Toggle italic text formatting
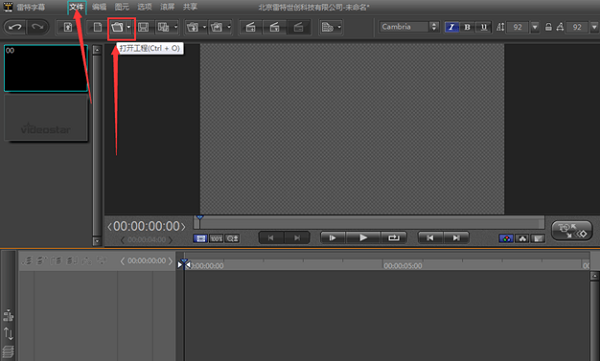Screen dimensions: 600x361 [452, 27]
